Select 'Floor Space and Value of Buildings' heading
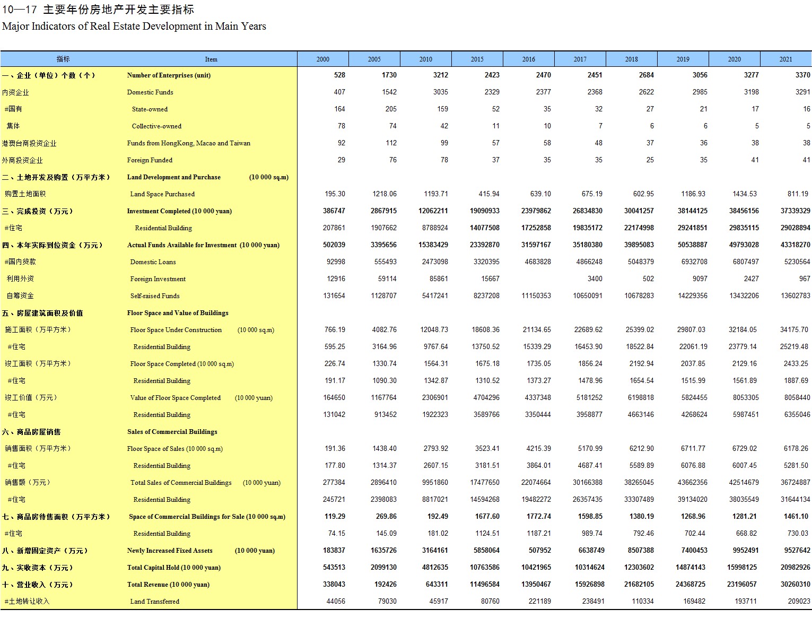Viewport: 812px width, 644px height. coord(178,313)
